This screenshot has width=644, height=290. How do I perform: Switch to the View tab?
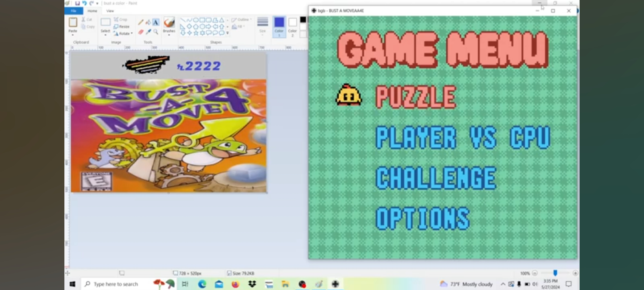tap(110, 11)
